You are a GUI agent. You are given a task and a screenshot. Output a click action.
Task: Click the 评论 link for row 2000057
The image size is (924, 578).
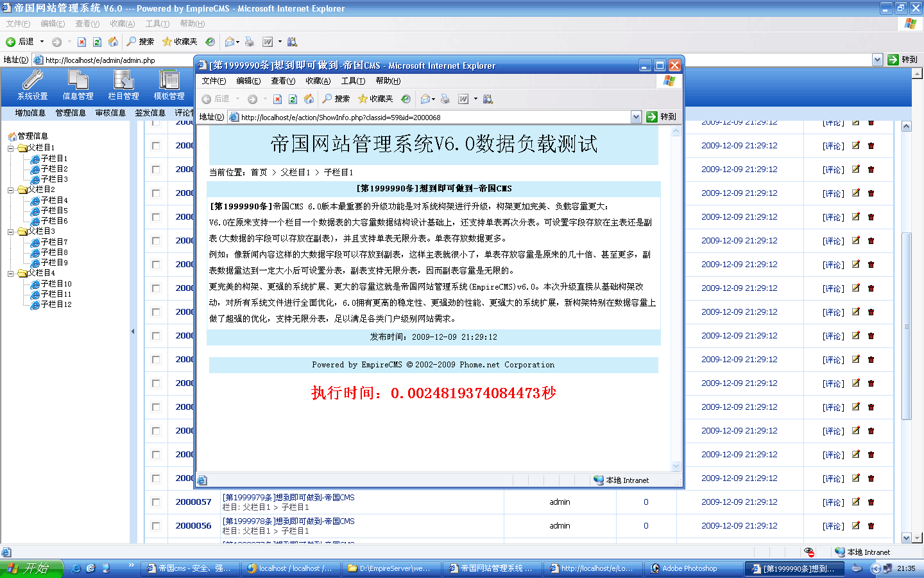click(x=834, y=502)
